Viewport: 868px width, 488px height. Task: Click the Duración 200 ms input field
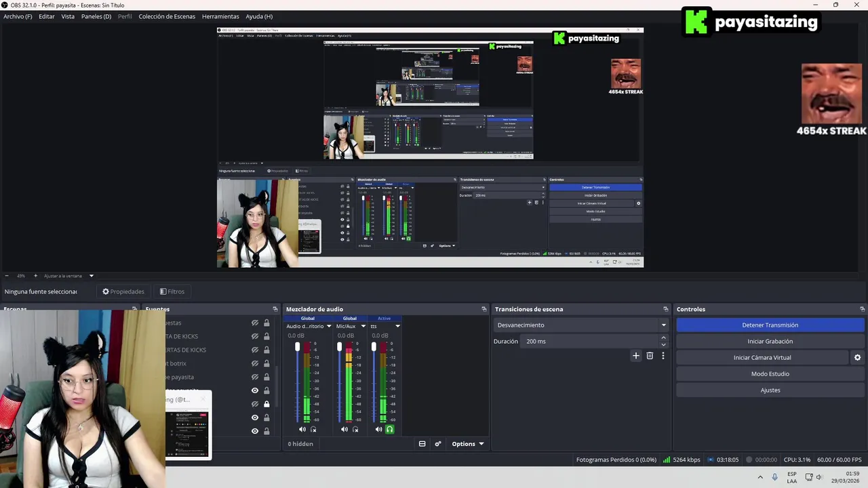coord(589,342)
